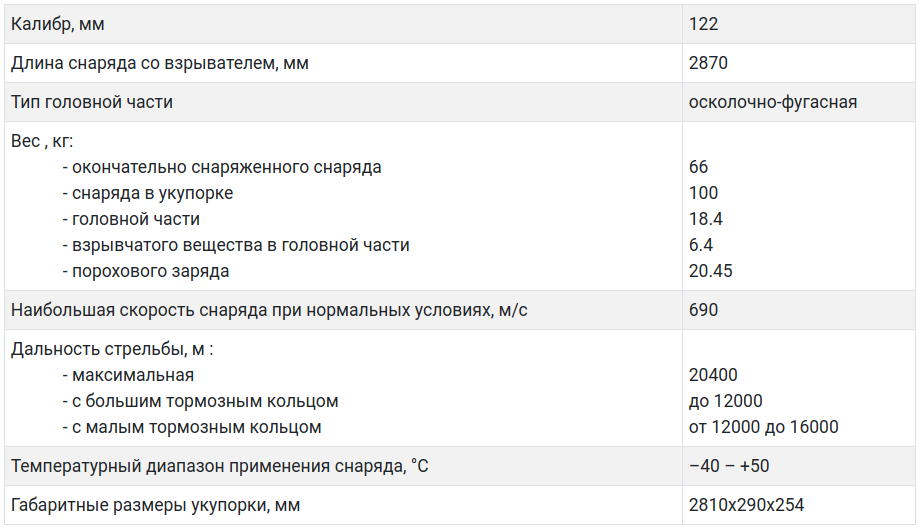The height and width of the screenshot is (530, 920).
Task: Select the weight value 66
Action: [698, 167]
